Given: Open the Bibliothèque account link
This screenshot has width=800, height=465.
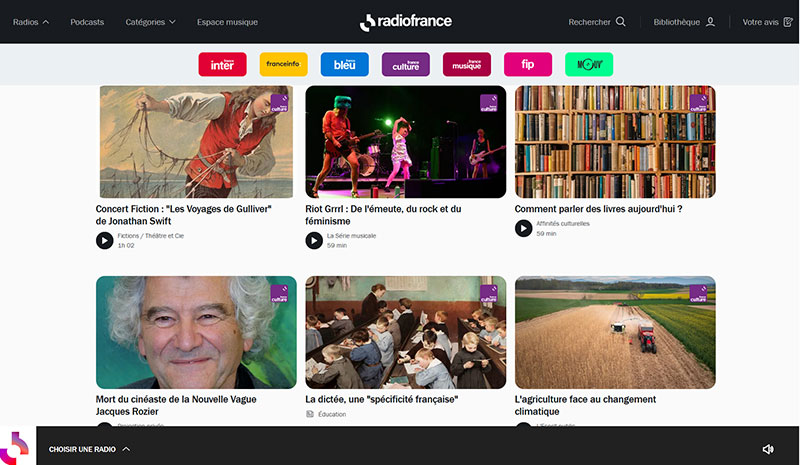Looking at the screenshot, I should tap(684, 22).
